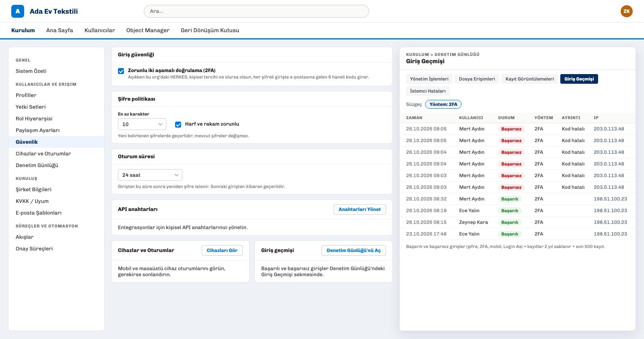Disable Zorunlu iki aşamalı doğrulama checkbox
Viewport: 644px width, 339px height.
(121, 71)
